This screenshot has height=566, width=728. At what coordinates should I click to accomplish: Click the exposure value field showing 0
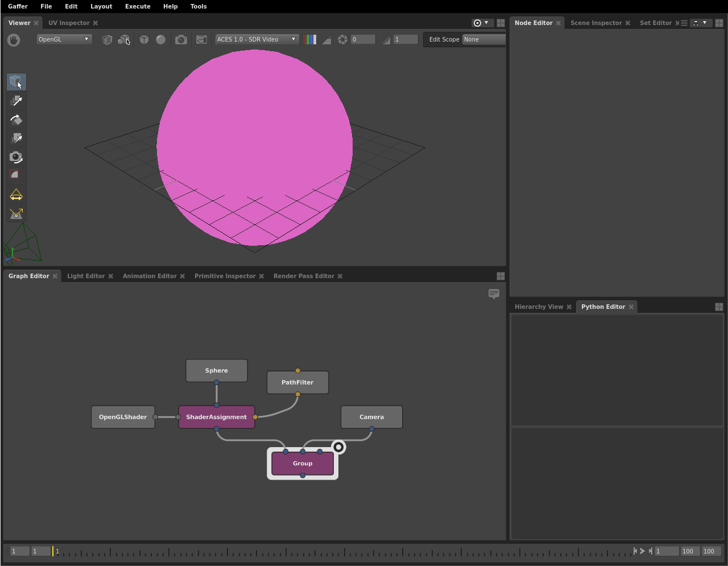[362, 39]
